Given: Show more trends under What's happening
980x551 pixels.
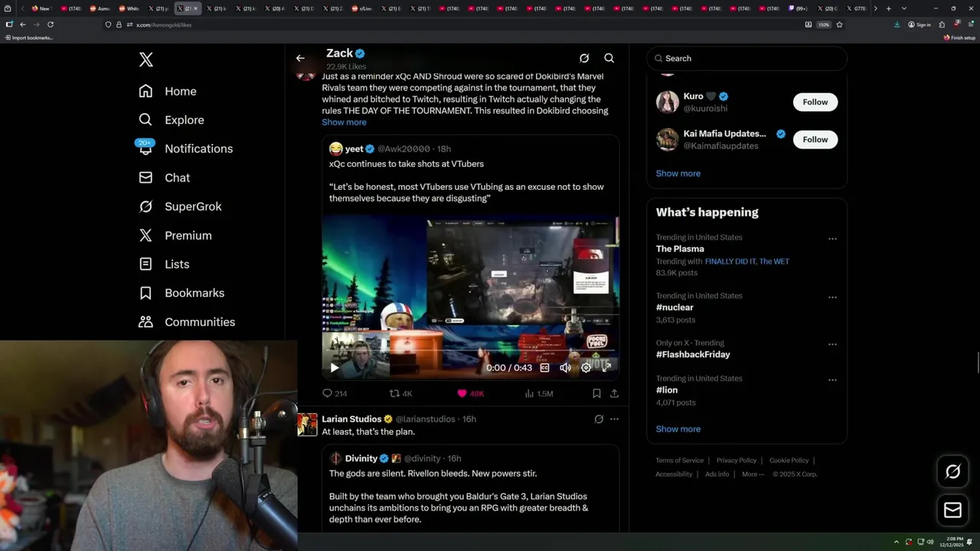Looking at the screenshot, I should point(678,429).
